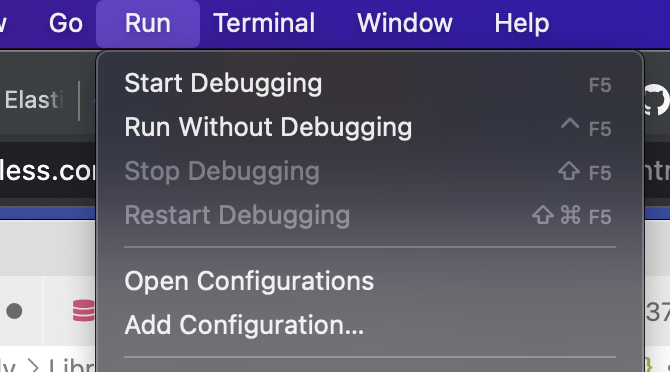Open the Terminal menu
This screenshot has height=372, width=670.
pyautogui.click(x=264, y=23)
